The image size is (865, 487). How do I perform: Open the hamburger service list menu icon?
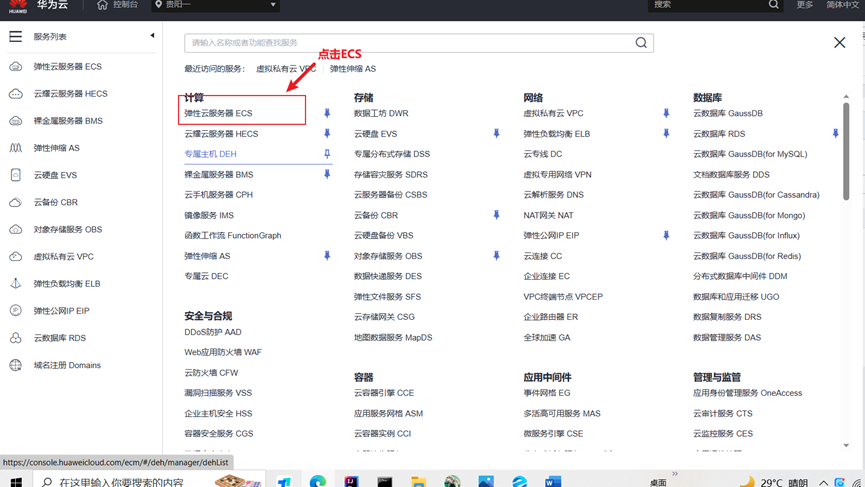pos(15,36)
